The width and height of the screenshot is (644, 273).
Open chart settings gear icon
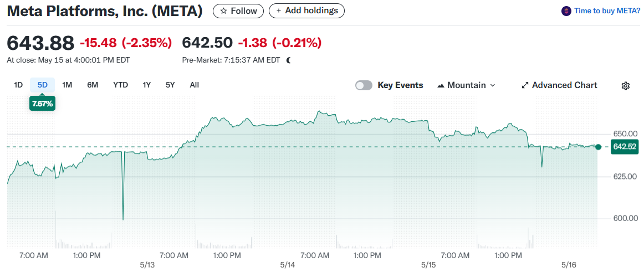click(x=626, y=85)
